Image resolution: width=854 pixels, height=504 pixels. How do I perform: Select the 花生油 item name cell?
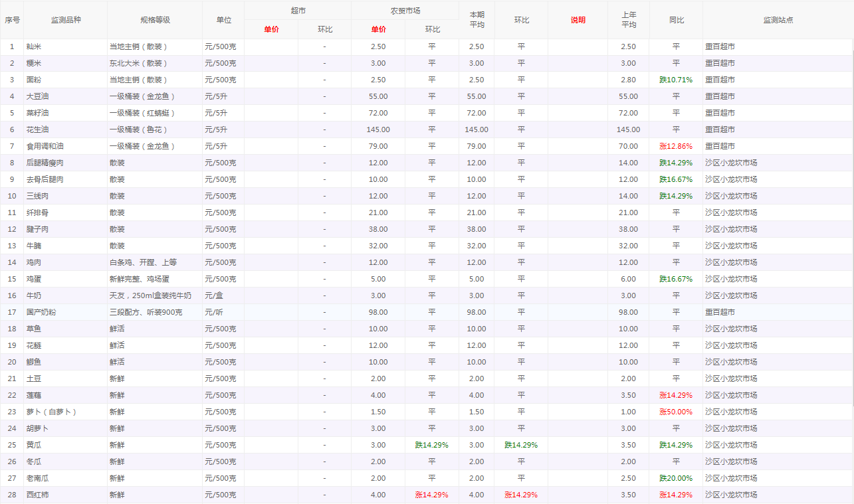pos(37,129)
